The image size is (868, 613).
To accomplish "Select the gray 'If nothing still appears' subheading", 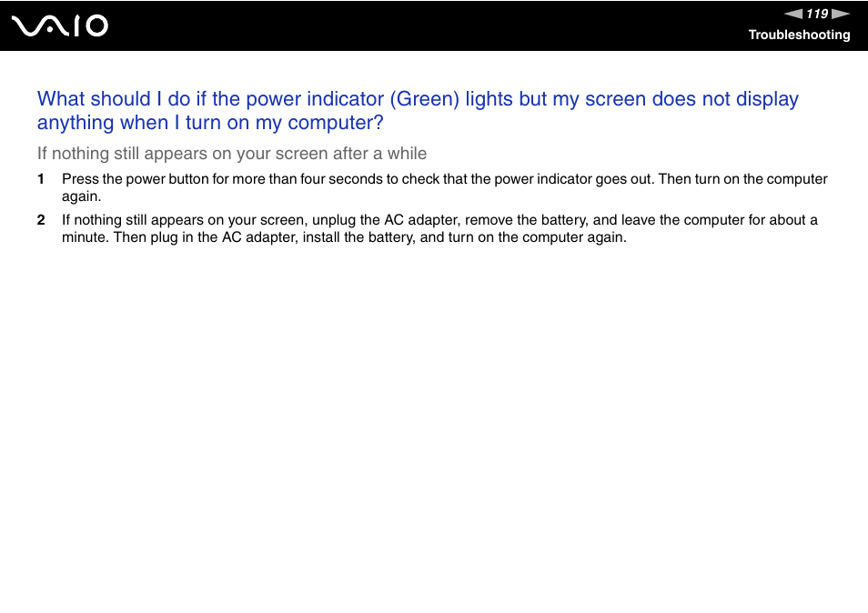I will click(232, 153).
